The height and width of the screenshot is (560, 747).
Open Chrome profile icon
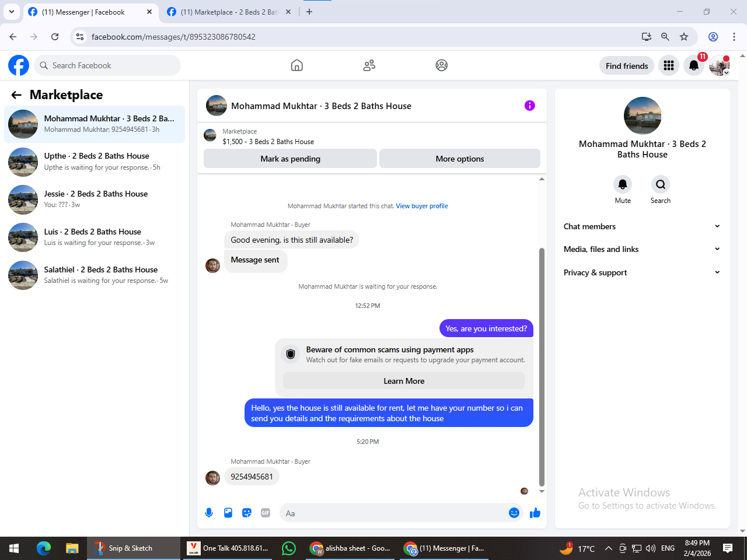[713, 37]
